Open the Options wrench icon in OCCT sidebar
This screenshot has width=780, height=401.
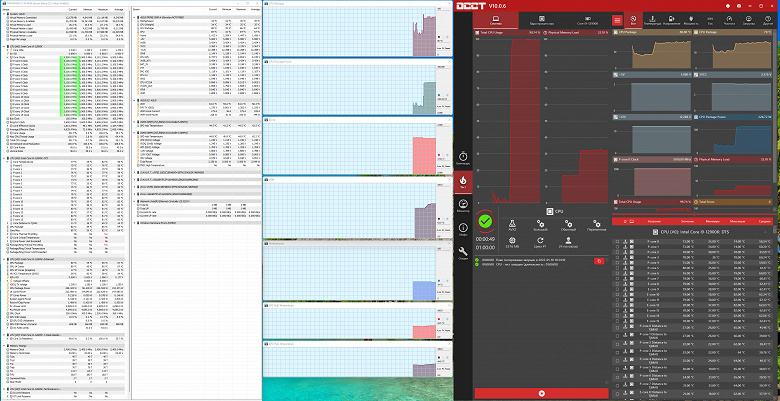[x=463, y=253]
